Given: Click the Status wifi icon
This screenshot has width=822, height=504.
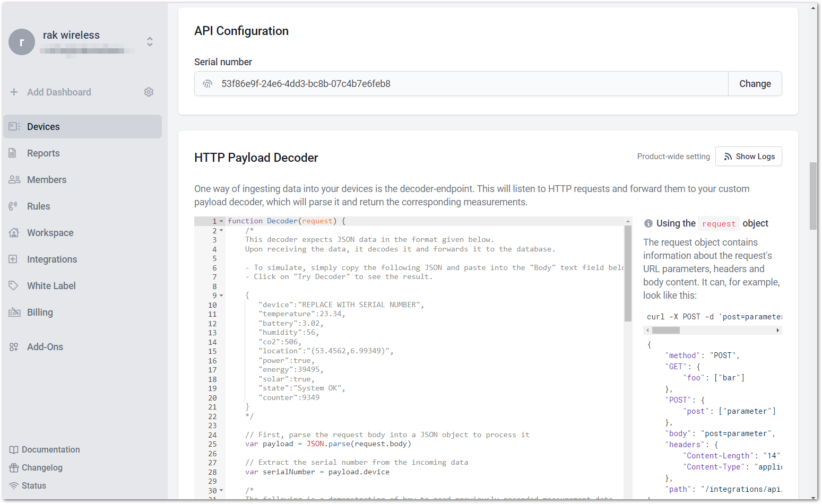Looking at the screenshot, I should pos(14,485).
